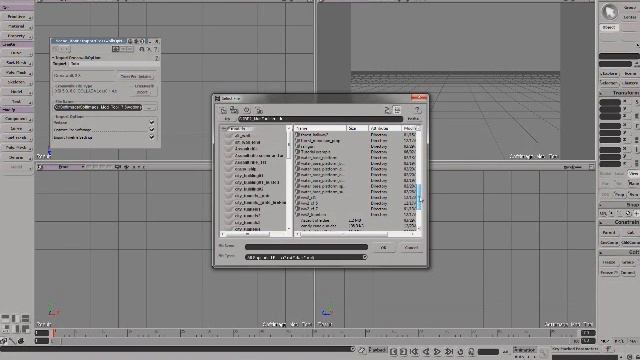The image size is (640, 360).
Task: Toggle detail view icon in file dialog
Action: pyautogui.click(x=397, y=110)
